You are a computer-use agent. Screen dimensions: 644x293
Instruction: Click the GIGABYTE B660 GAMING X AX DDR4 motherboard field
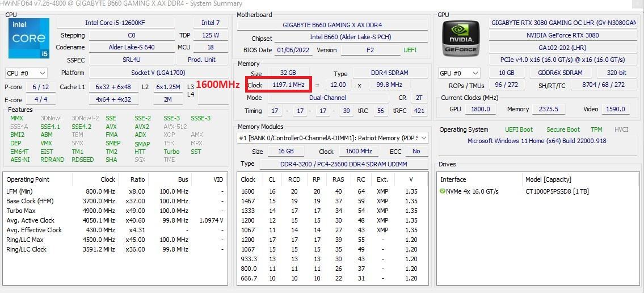(332, 25)
